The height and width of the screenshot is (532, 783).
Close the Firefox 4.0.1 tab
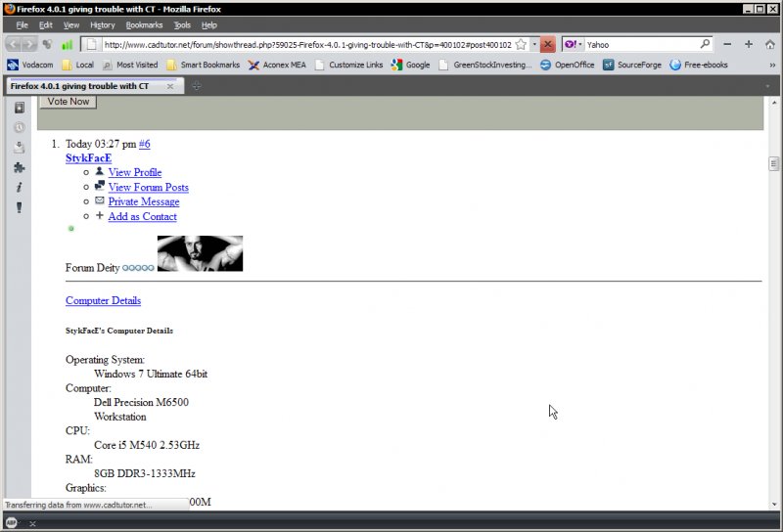tap(170, 86)
